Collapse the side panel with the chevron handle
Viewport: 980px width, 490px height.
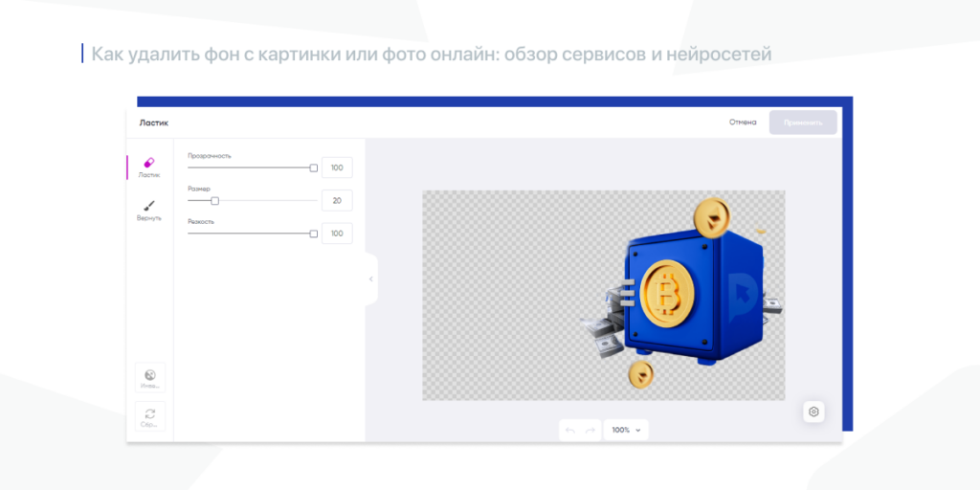[370, 279]
